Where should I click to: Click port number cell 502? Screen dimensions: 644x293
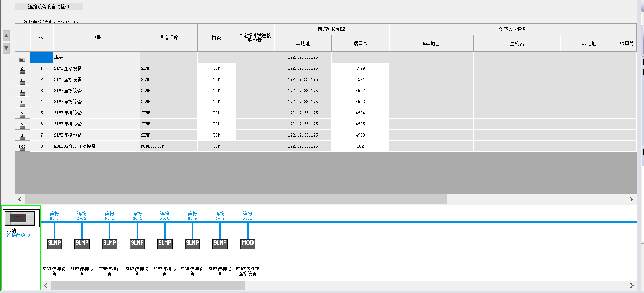point(360,146)
